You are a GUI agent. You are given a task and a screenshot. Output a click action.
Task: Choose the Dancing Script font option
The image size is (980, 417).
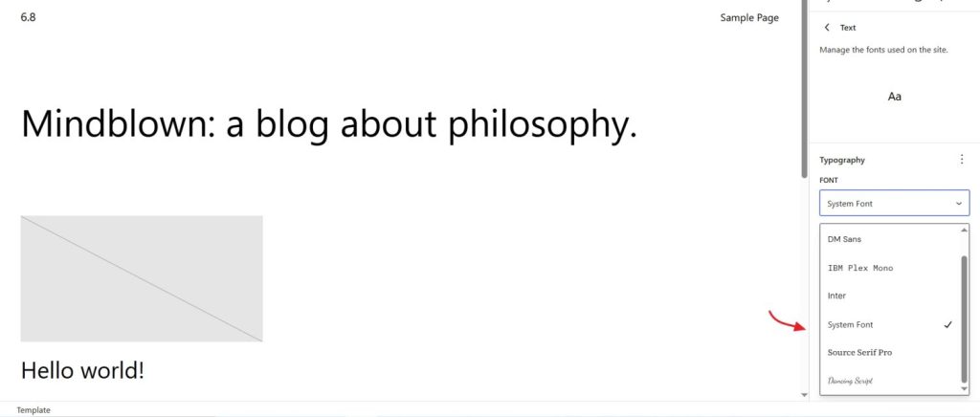coord(850,381)
